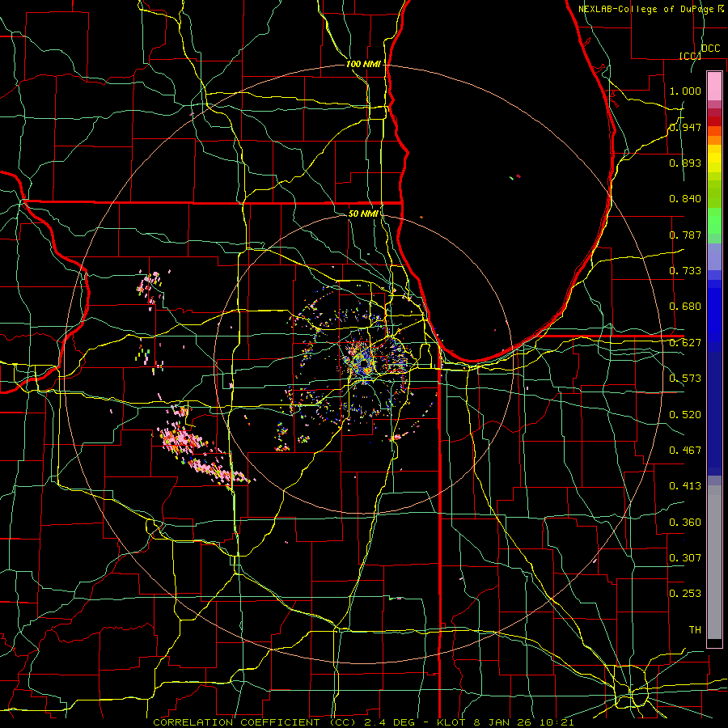Pick the gray segment of the color bar
Screen dimensions: 728x728
(714, 562)
